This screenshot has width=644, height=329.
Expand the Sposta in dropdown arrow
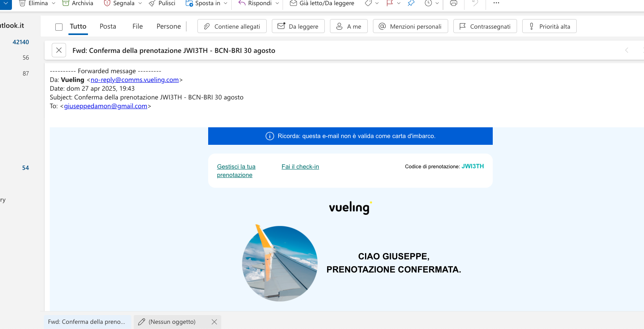click(226, 3)
